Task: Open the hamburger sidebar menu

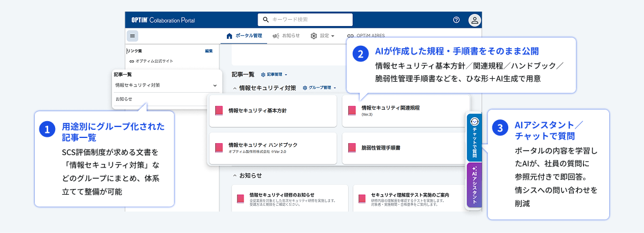Action: pyautogui.click(x=132, y=36)
